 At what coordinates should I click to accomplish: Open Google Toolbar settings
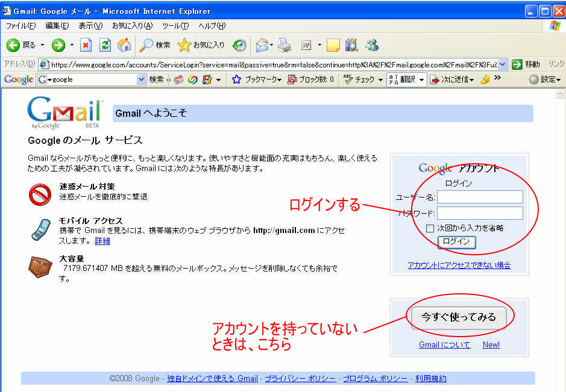point(545,79)
